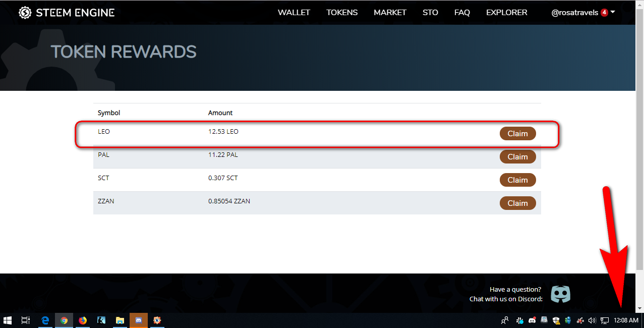This screenshot has width=644, height=328.
Task: Open Windows Security shield tray icon
Action: 556,320
